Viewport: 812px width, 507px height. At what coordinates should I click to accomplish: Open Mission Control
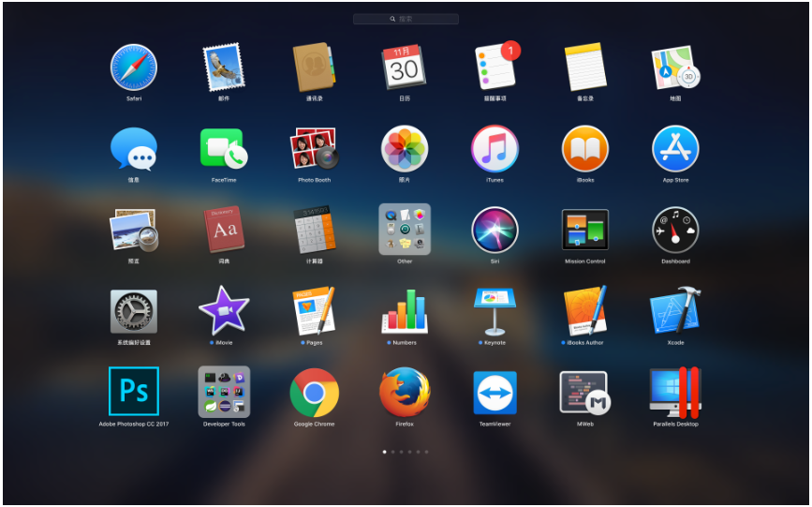click(x=585, y=230)
